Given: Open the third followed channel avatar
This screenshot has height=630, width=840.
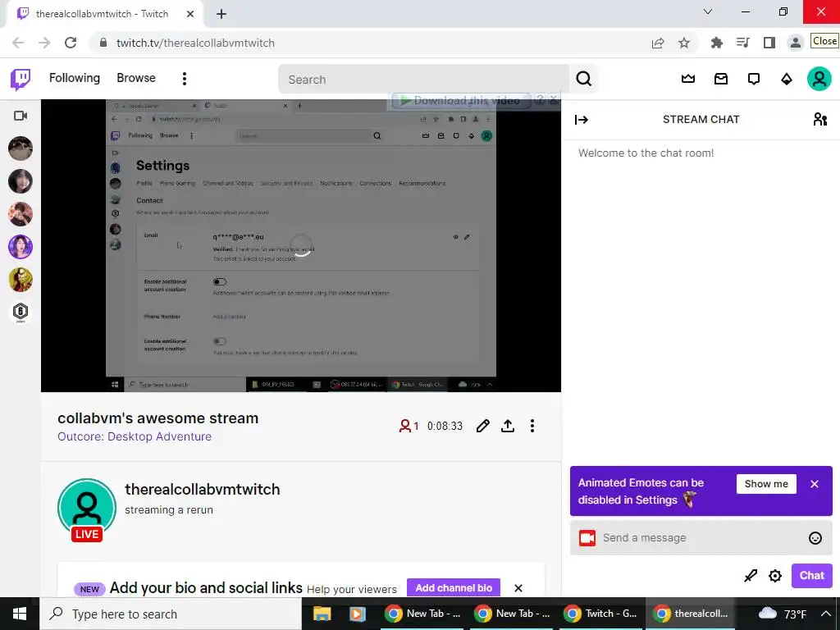Looking at the screenshot, I should point(21,214).
